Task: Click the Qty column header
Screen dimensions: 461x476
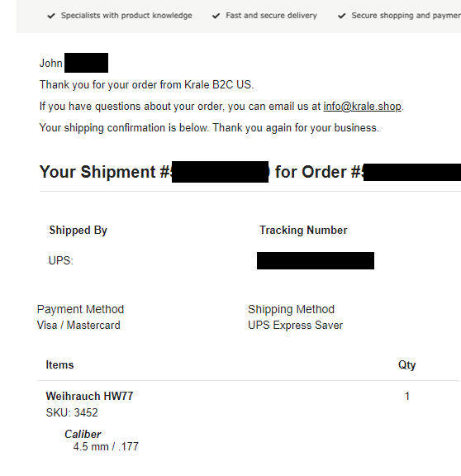Action: pos(406,365)
